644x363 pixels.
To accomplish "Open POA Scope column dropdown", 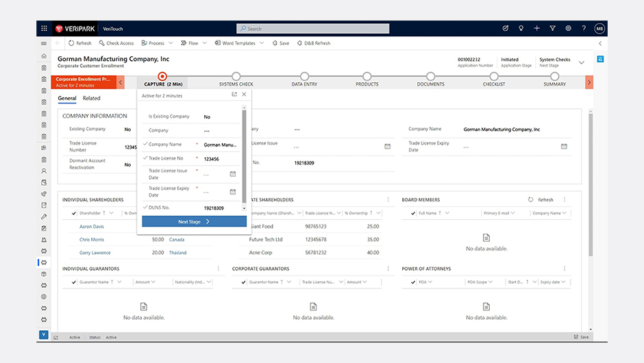I will click(x=491, y=282).
